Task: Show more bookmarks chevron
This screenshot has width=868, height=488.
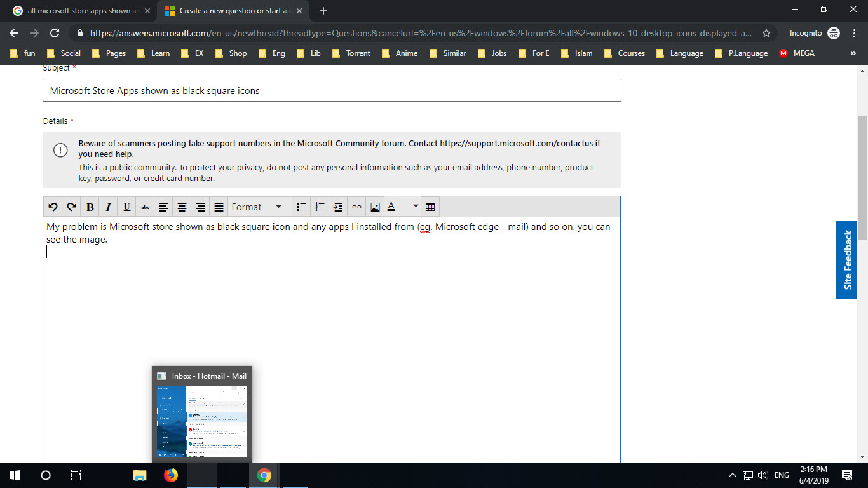Action: click(853, 53)
